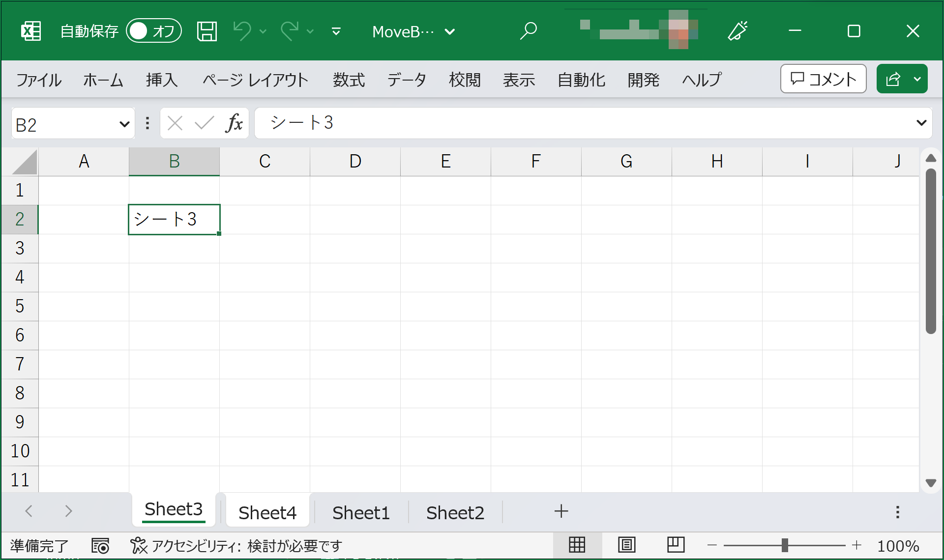Click inside the Name Box showing B2
Image resolution: width=944 pixels, height=560 pixels.
tap(64, 124)
